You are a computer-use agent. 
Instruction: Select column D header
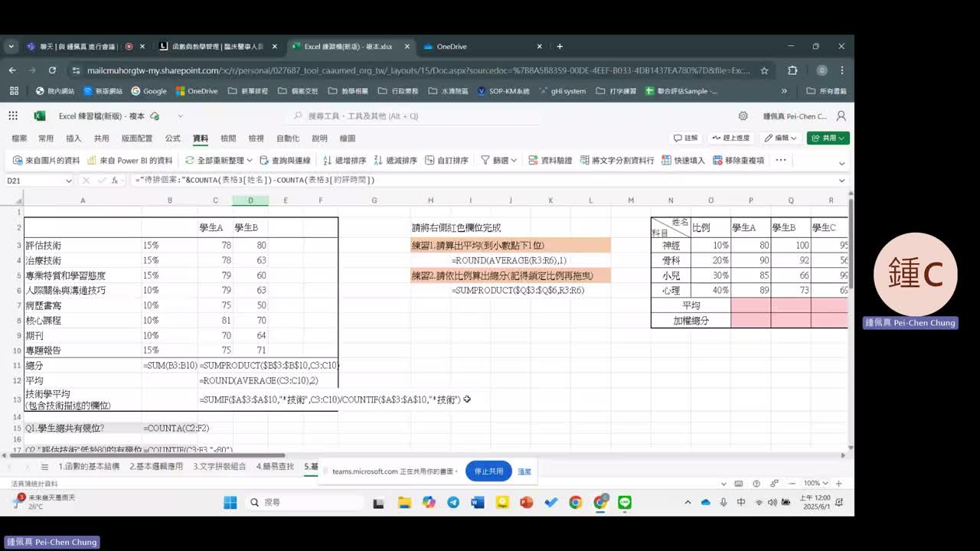[x=250, y=201]
